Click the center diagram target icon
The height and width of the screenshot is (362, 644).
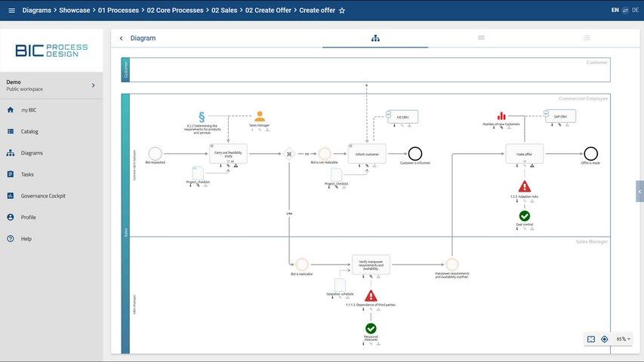tap(604, 339)
